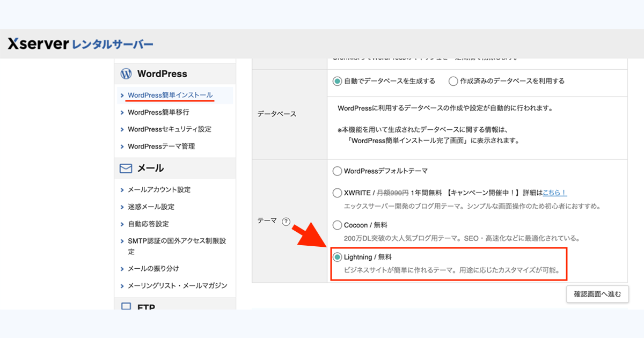Click the データベース row label
The height and width of the screenshot is (338, 644).
tap(277, 114)
